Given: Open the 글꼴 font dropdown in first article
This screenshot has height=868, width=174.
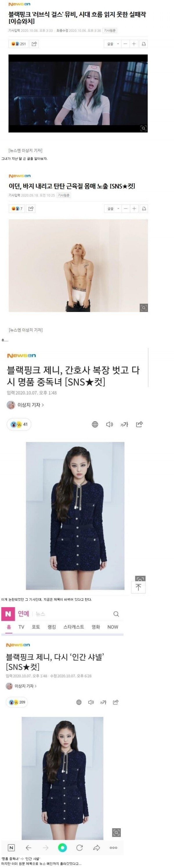Looking at the screenshot, I should [113, 44].
